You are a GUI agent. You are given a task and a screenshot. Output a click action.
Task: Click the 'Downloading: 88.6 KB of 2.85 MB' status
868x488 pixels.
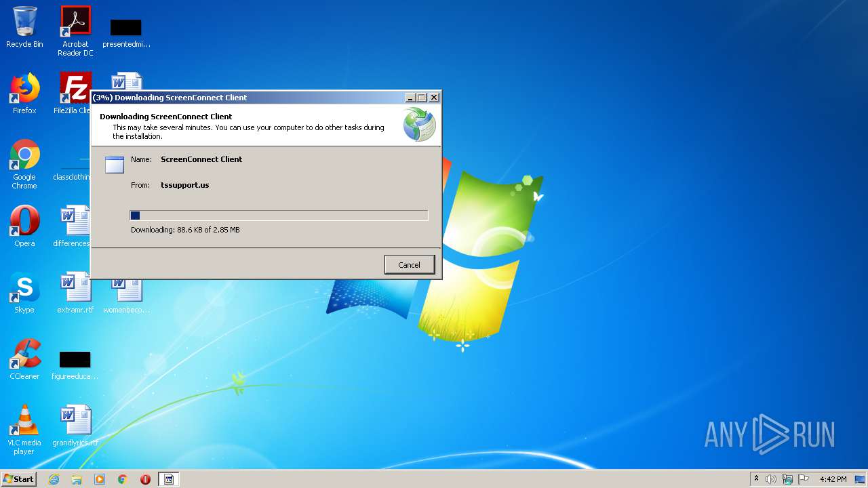[185, 230]
